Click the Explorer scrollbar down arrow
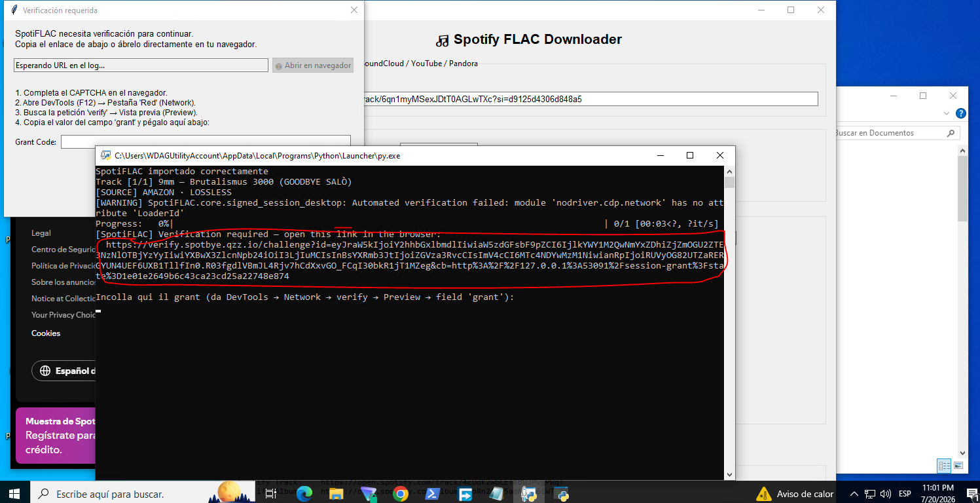The height and width of the screenshot is (503, 980). [962, 452]
